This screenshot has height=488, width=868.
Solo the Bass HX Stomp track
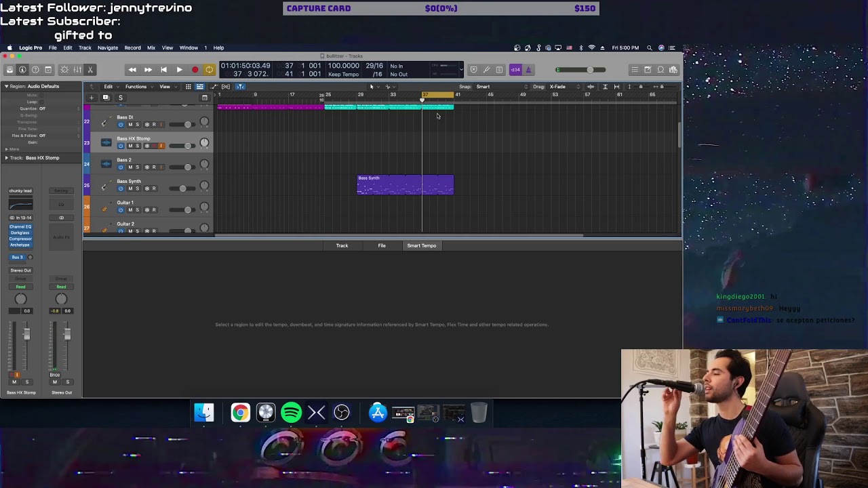(138, 146)
